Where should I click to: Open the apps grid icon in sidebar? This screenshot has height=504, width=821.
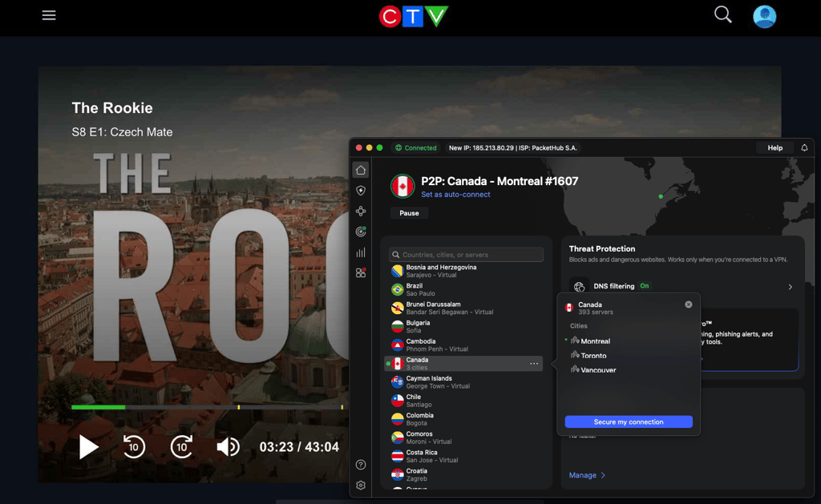361,272
